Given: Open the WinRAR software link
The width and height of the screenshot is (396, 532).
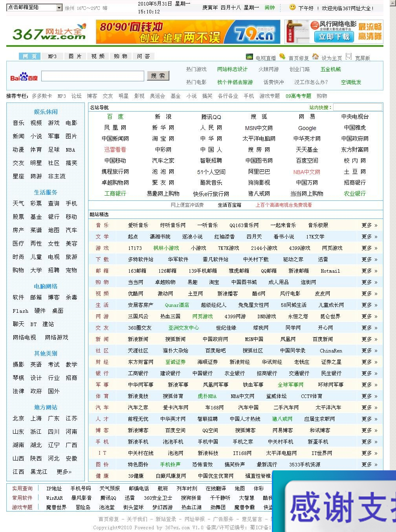Looking at the screenshot, I should 54,498.
